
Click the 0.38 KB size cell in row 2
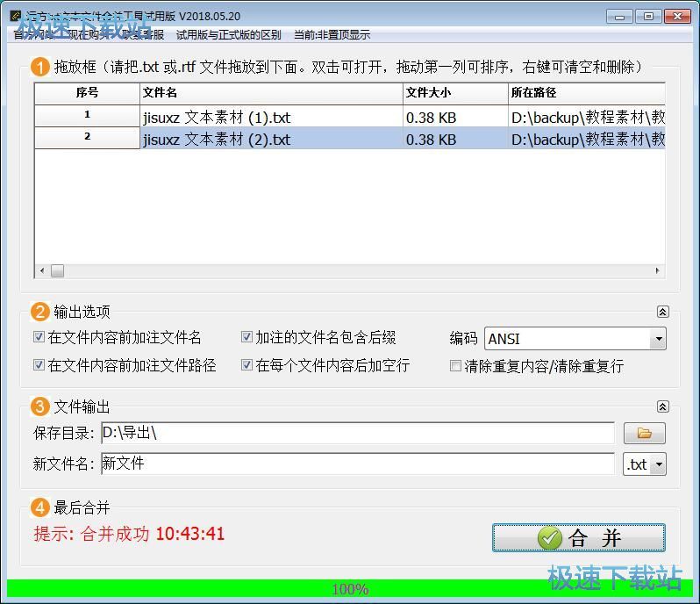point(455,139)
